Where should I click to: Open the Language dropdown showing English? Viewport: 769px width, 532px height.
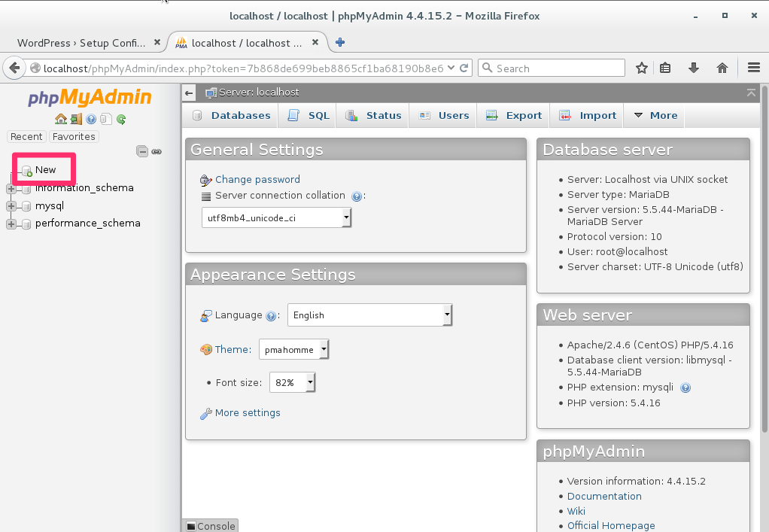[x=369, y=315]
